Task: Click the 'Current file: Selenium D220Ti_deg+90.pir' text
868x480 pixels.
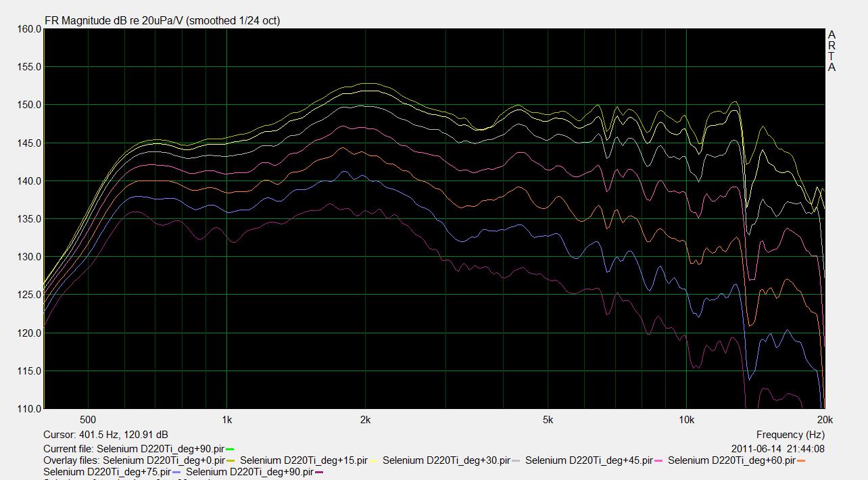Action: pyautogui.click(x=134, y=449)
